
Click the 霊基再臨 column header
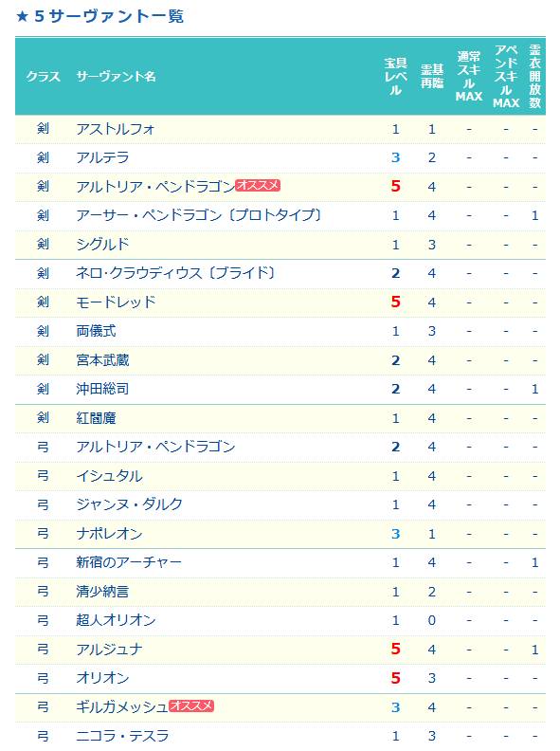[432, 76]
